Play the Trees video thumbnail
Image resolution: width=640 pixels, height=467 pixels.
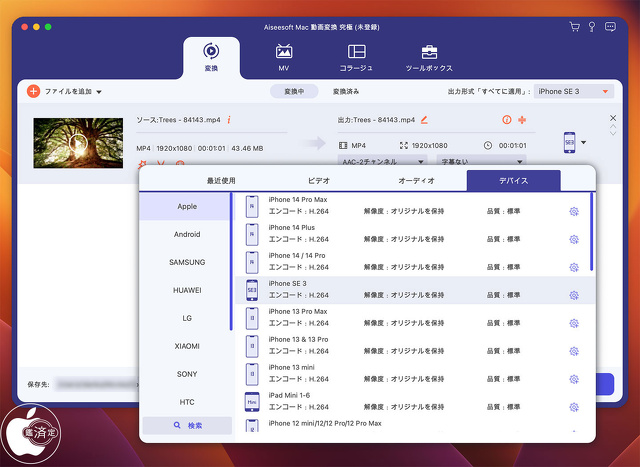[x=78, y=143]
